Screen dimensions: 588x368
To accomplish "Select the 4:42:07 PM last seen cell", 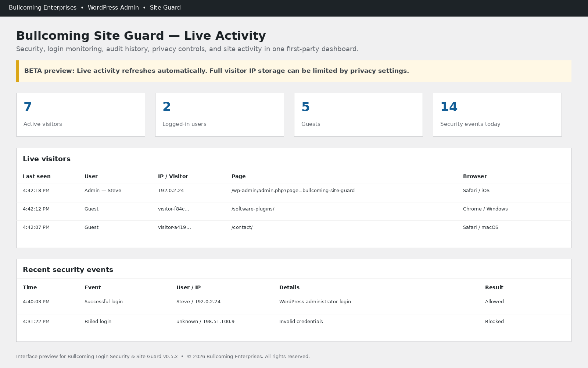I will coord(36,227).
